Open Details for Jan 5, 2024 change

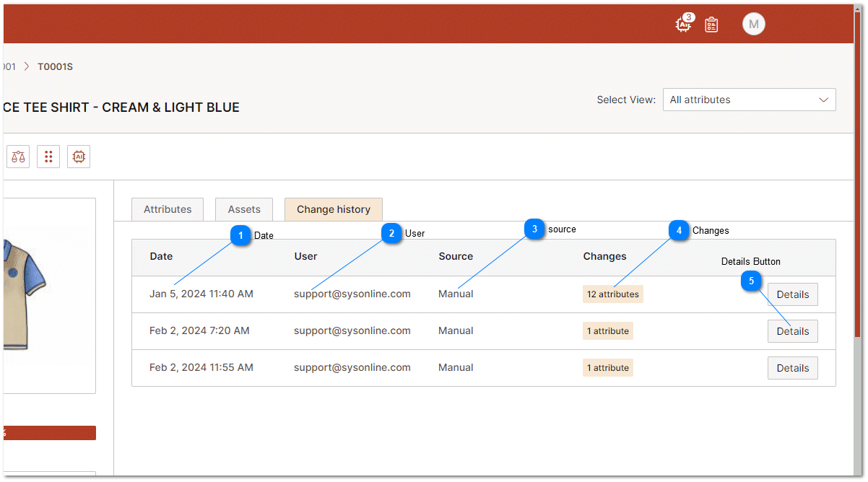tap(792, 294)
